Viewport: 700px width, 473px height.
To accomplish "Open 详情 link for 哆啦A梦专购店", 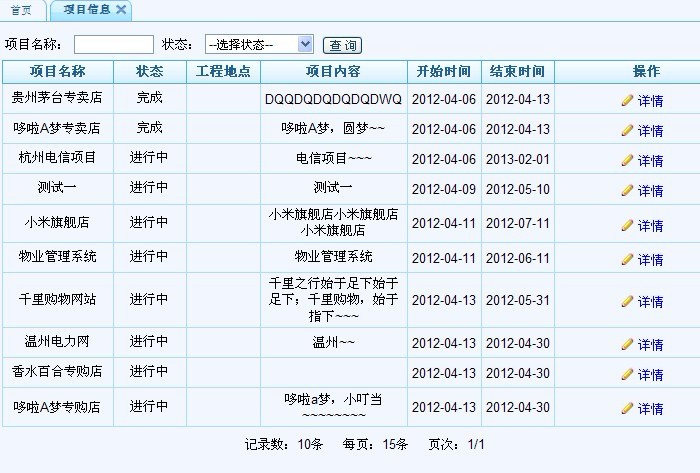I will pyautogui.click(x=650, y=409).
